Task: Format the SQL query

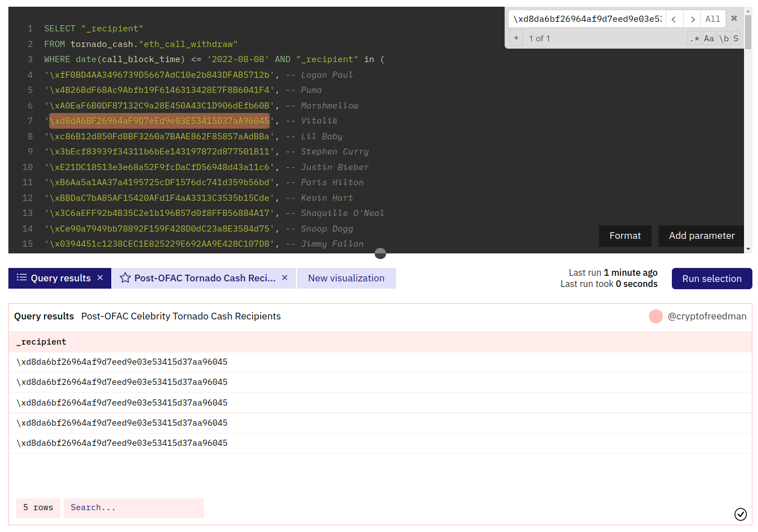Action: tap(625, 236)
